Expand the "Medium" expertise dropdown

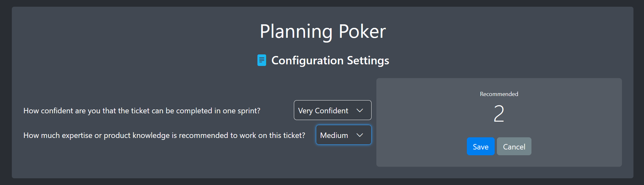343,135
